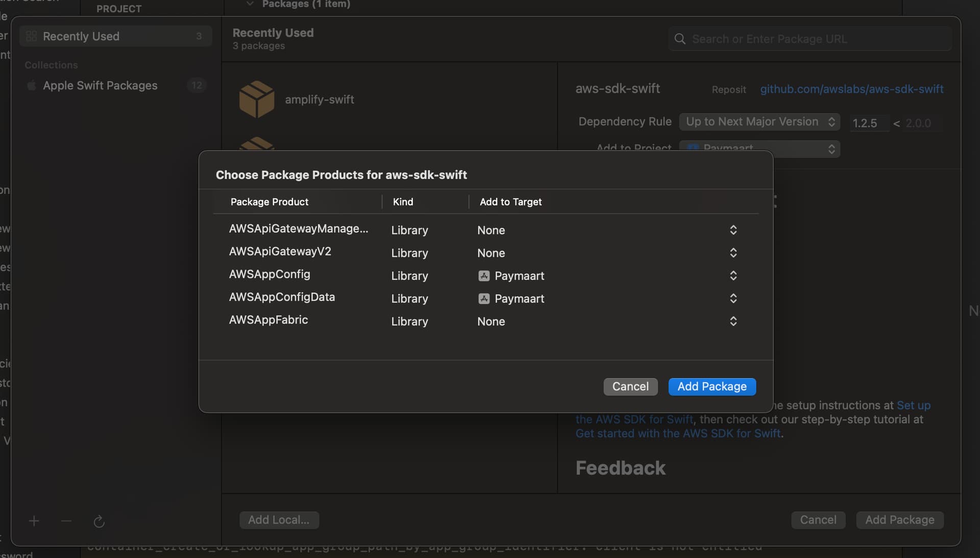
Task: Click the refresh collections icon
Action: tap(99, 521)
